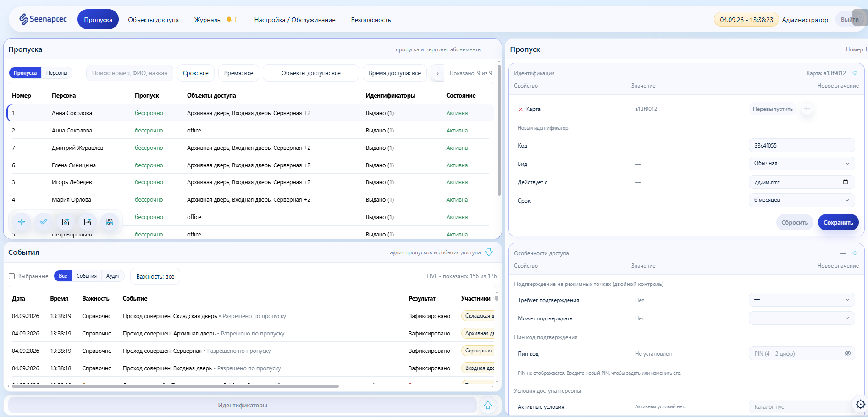Click the passes table vertical scrollbar
Image resolution: width=868 pixels, height=417 pixels.
499,131
